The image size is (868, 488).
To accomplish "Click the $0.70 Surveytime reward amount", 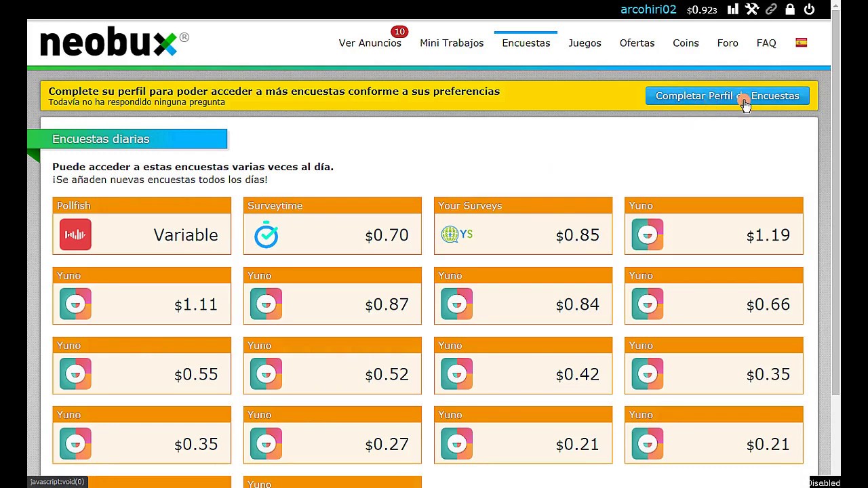I will 387,235.
